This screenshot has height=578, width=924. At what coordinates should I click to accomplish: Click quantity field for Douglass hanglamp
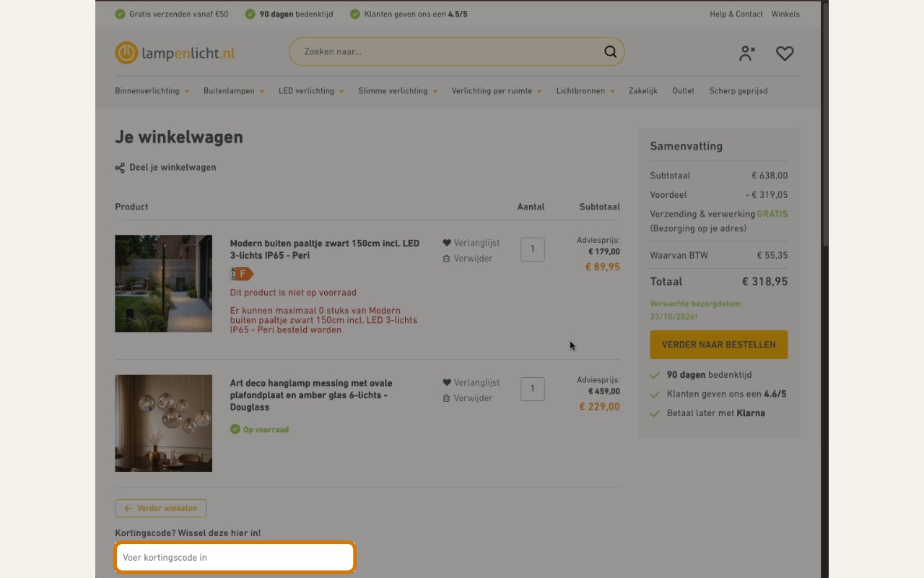click(533, 389)
